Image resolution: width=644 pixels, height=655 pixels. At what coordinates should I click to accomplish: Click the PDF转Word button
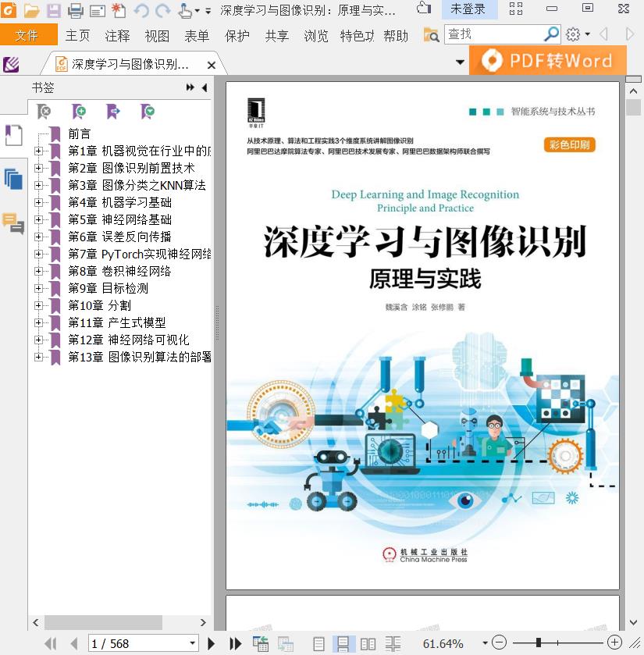(548, 61)
